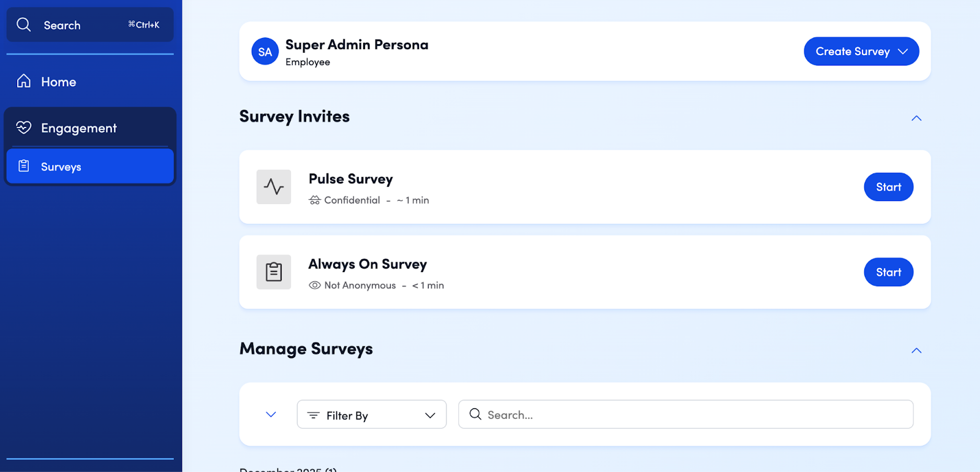
Task: Open the Filter By dropdown
Action: [371, 415]
